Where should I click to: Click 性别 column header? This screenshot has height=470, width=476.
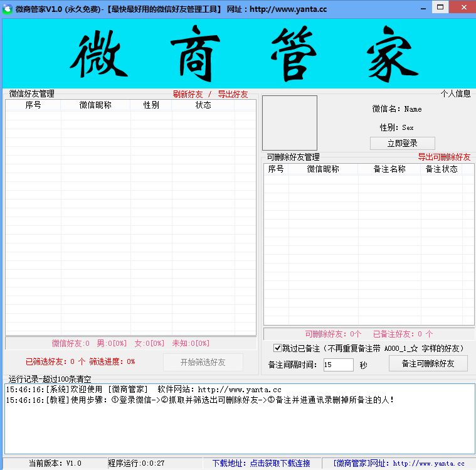pos(151,105)
